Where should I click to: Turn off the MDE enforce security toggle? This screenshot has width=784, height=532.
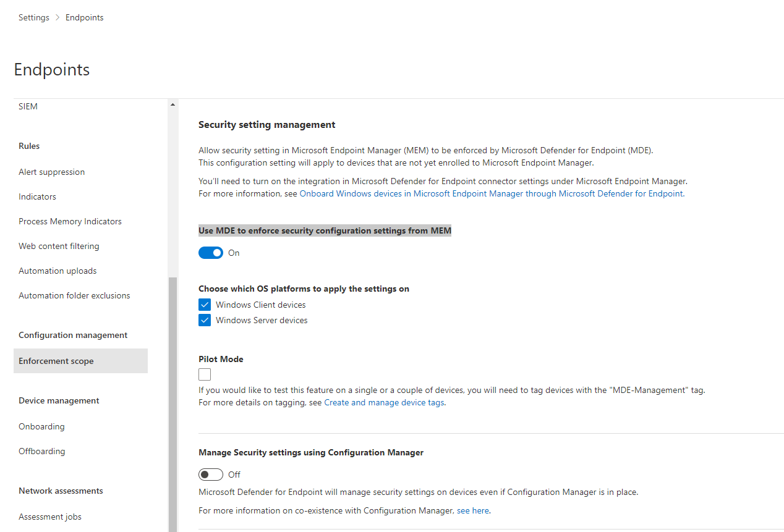211,253
